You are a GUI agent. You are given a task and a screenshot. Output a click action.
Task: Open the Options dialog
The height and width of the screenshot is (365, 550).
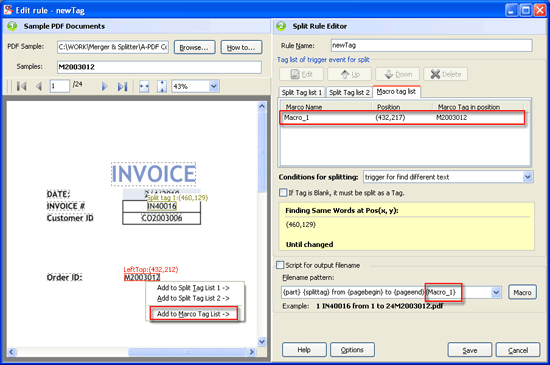point(352,350)
